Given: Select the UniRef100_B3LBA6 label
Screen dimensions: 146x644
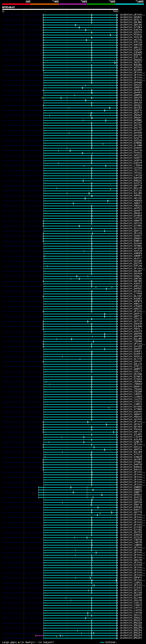Looking at the screenshot, I should coord(131,326).
